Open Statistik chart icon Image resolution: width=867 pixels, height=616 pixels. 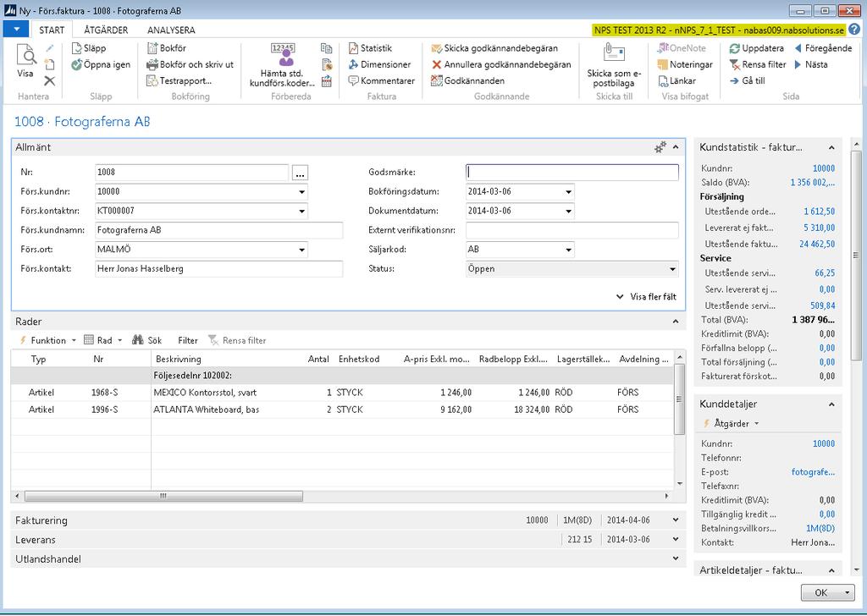click(353, 48)
